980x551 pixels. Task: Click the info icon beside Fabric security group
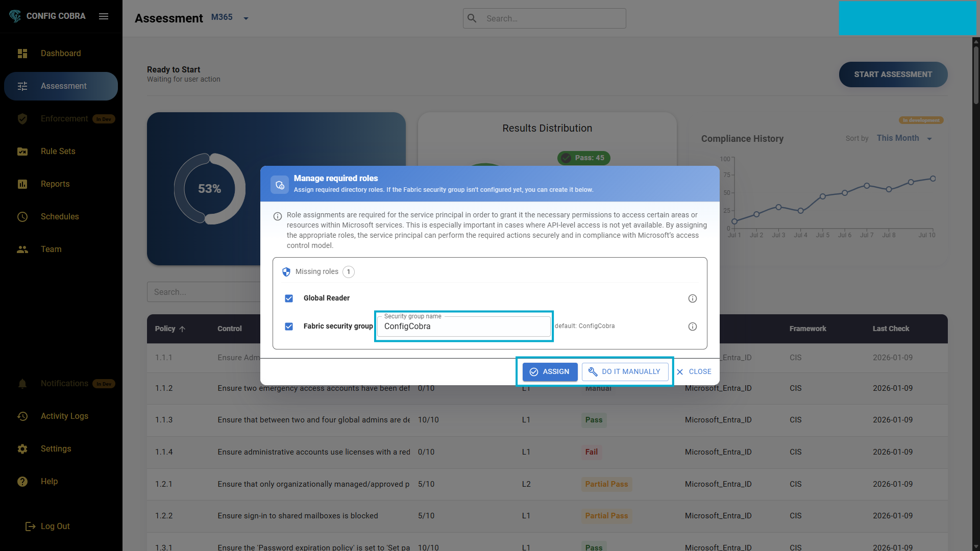(x=692, y=327)
